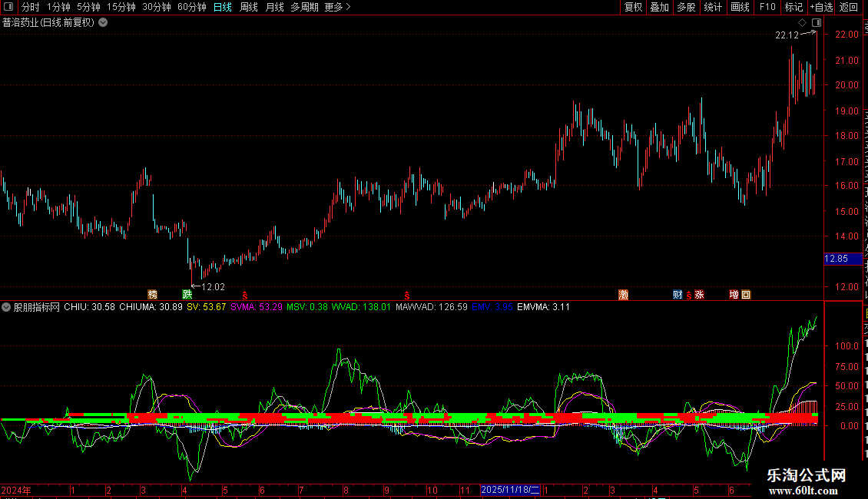
Task: Open 多周期 multi-period view
Action: (304, 7)
